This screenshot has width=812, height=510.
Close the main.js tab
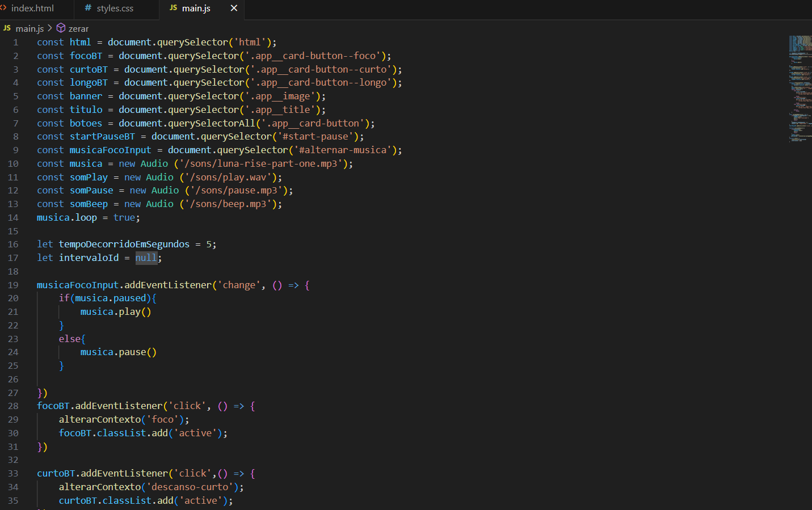click(x=234, y=8)
